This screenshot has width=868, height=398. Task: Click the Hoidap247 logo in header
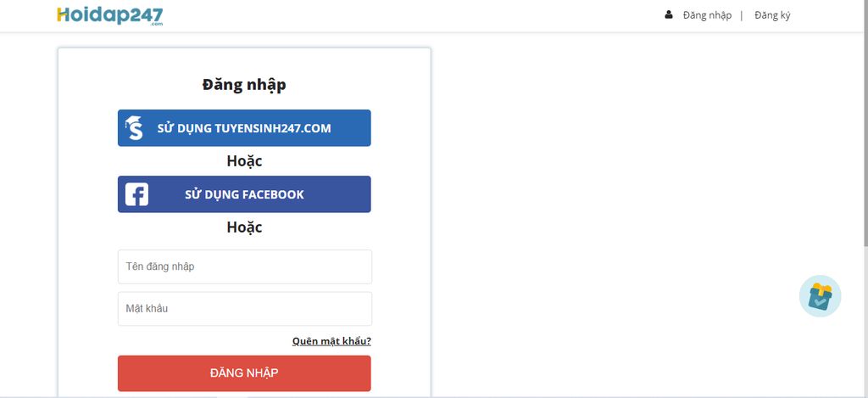109,14
